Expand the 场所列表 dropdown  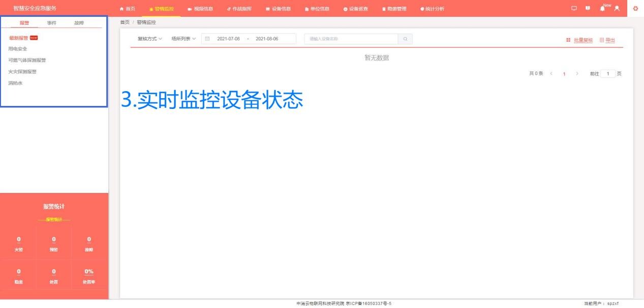183,39
